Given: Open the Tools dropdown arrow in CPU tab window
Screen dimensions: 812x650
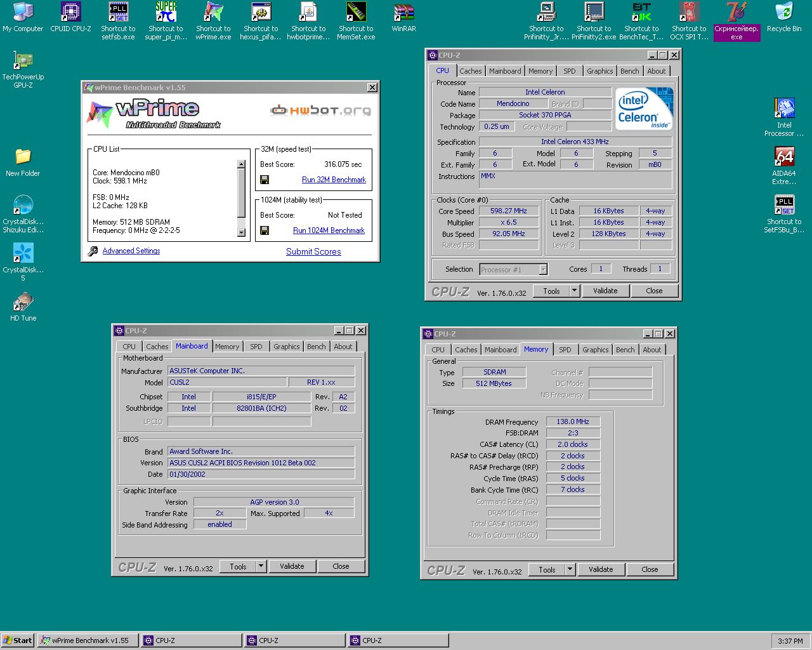Looking at the screenshot, I should [574, 291].
